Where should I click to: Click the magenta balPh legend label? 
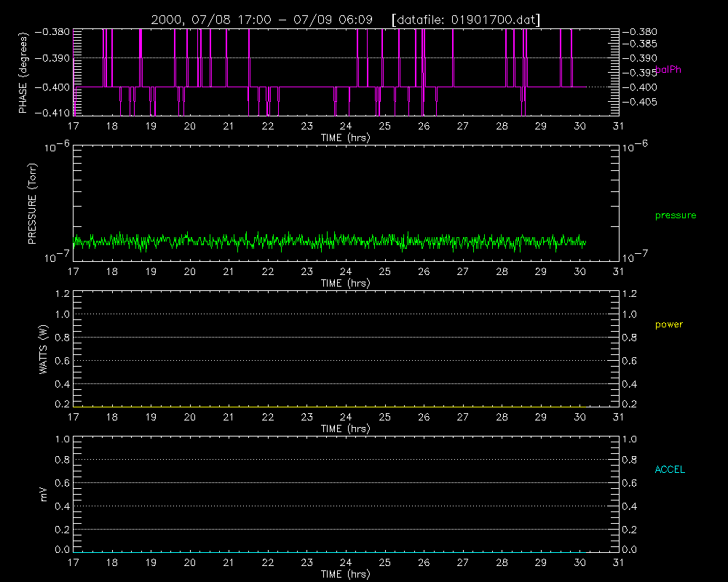point(668,70)
